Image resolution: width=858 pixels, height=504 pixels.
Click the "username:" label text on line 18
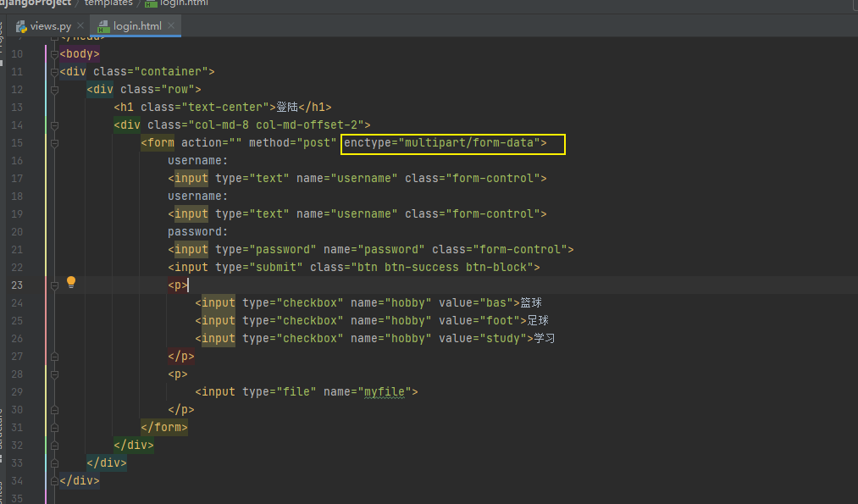(197, 196)
